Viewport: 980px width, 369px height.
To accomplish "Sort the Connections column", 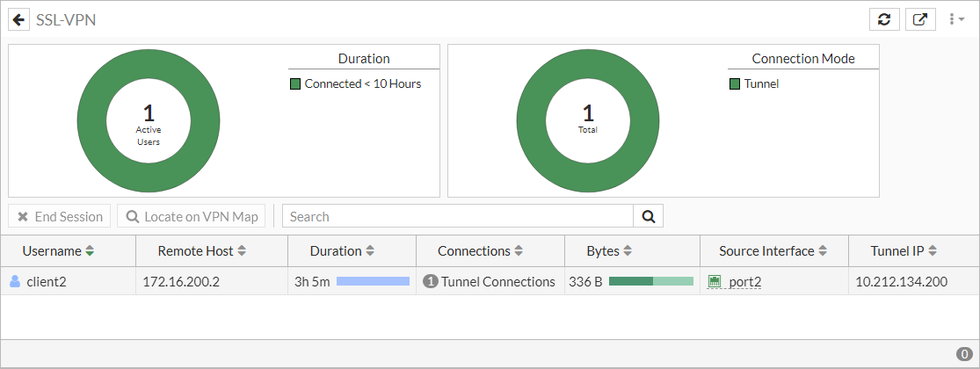I will click(519, 251).
